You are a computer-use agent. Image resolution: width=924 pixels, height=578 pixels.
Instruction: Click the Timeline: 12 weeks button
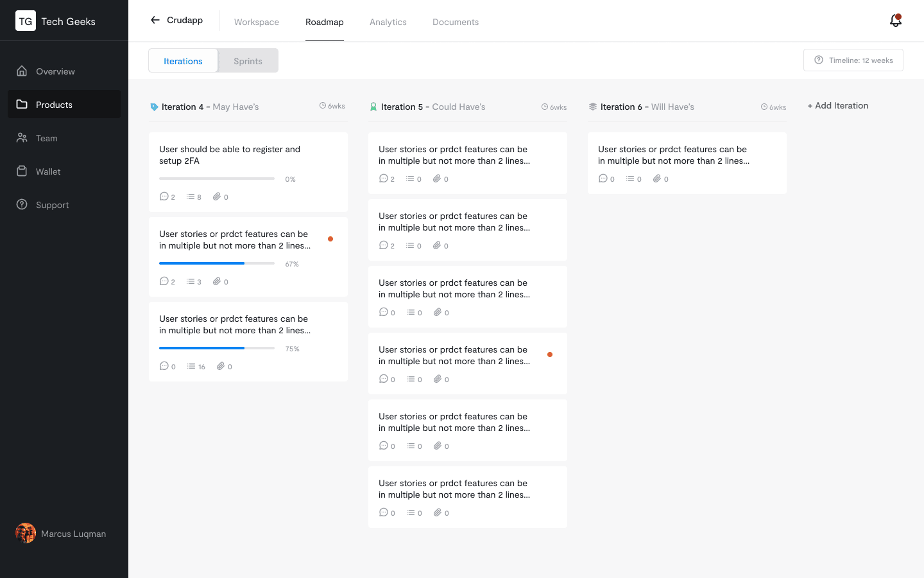click(x=853, y=60)
